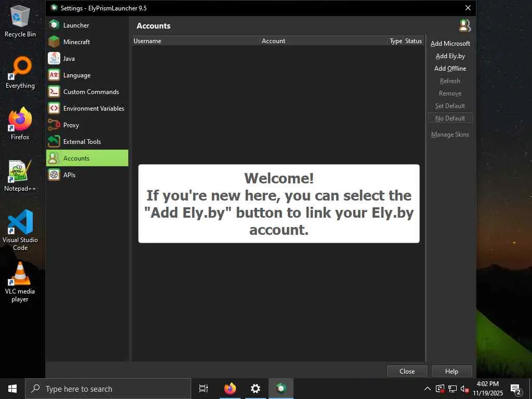Screen dimensions: 532x399
Task: Click the Remove account button
Action: [450, 94]
